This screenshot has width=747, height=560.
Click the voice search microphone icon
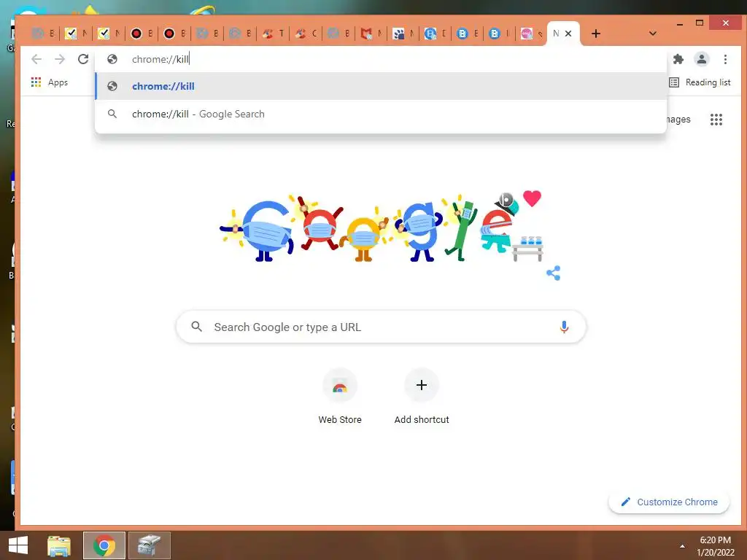pos(564,327)
